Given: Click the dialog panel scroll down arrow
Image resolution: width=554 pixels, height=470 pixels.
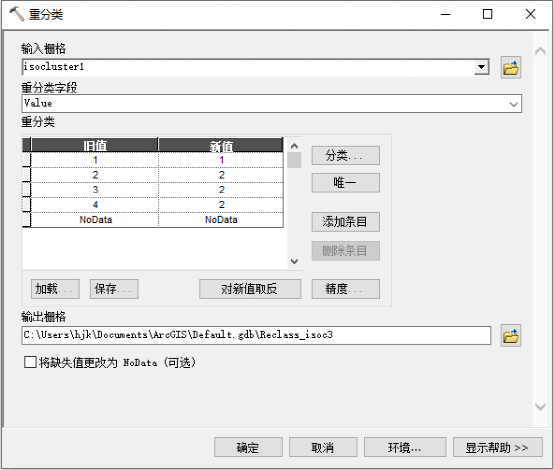Looking at the screenshot, I should coord(540,407).
